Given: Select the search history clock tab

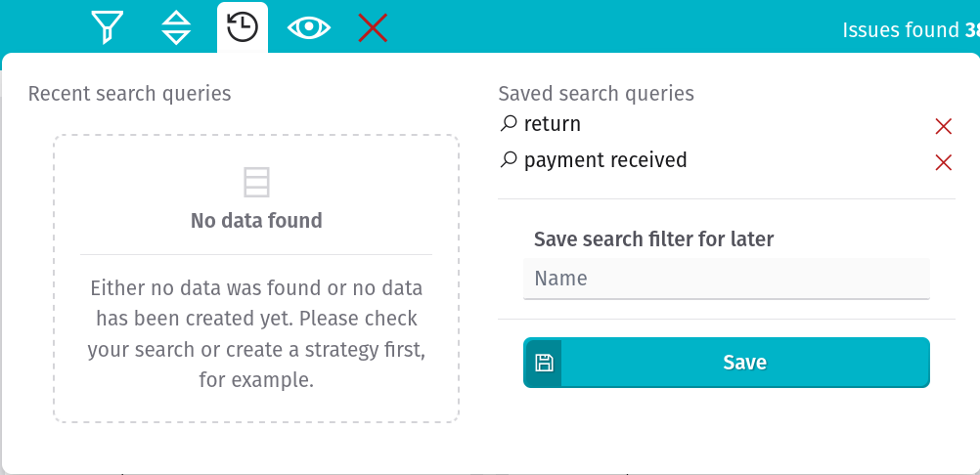Looking at the screenshot, I should click(243, 28).
